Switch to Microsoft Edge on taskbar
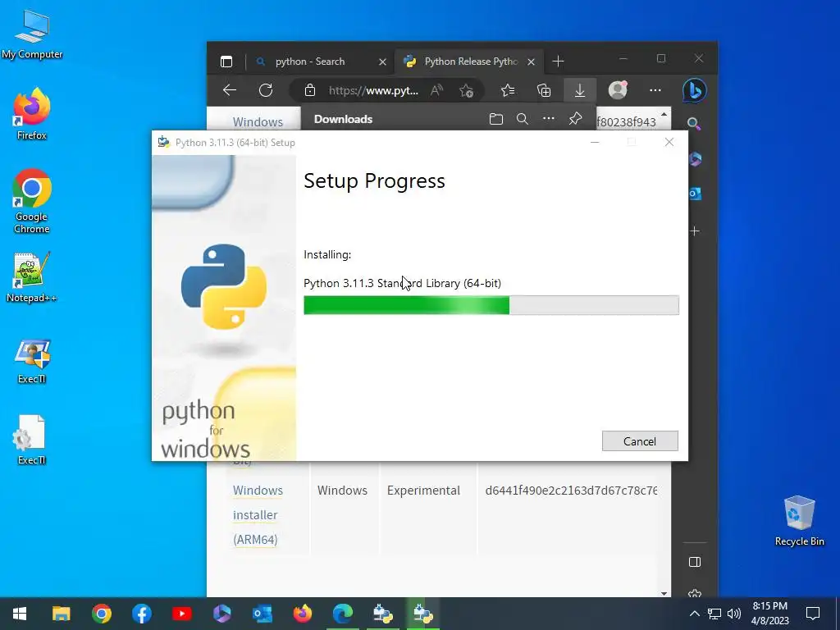This screenshot has width=840, height=630. (x=343, y=614)
